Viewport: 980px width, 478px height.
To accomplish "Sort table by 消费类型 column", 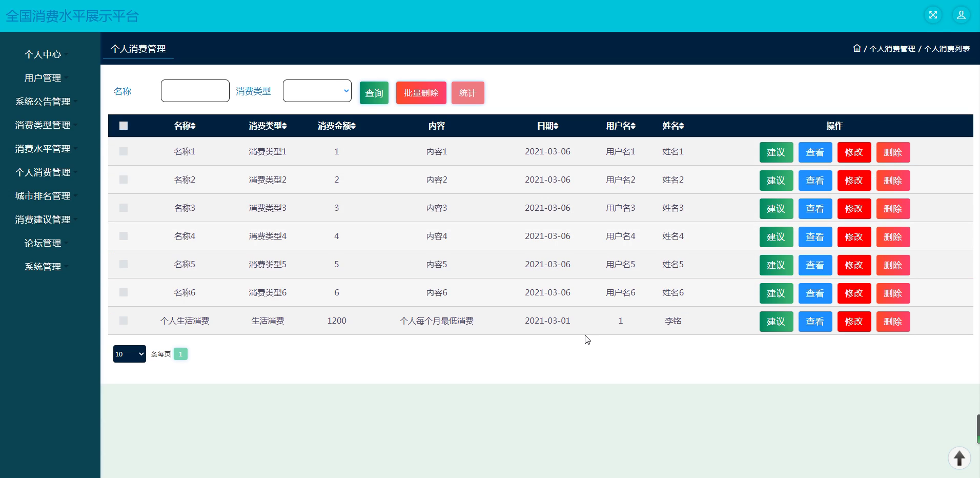I will tap(268, 126).
